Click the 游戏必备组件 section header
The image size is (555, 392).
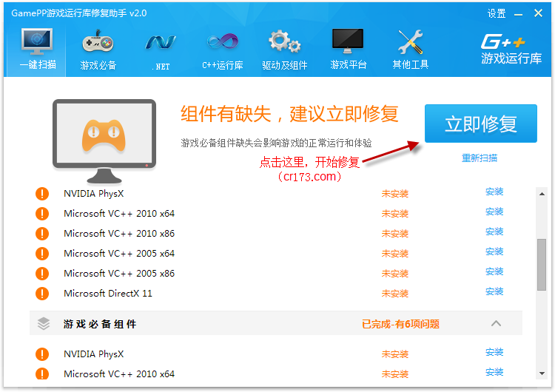tap(99, 324)
